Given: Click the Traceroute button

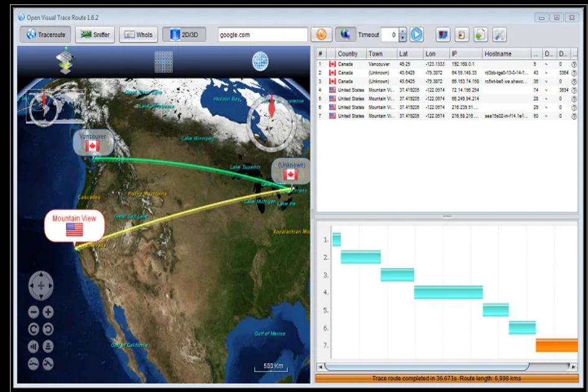Looking at the screenshot, I should point(45,35).
